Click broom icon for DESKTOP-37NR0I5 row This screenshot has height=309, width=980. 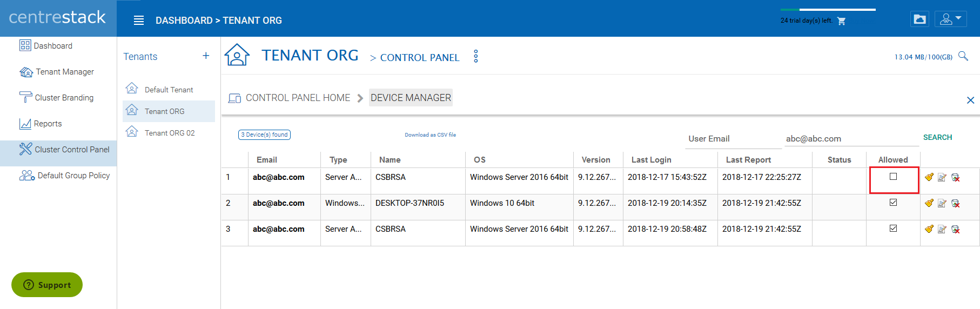pyautogui.click(x=929, y=203)
